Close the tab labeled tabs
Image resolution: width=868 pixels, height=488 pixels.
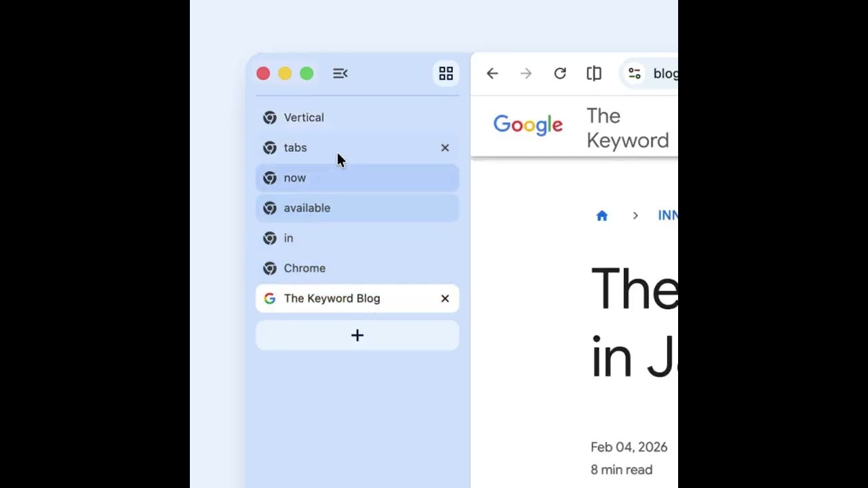445,148
